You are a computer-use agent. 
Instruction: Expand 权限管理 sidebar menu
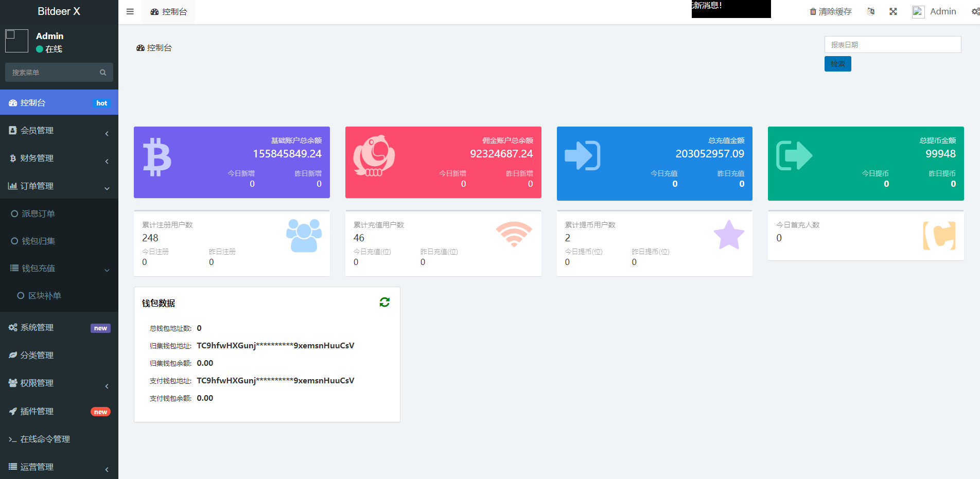[59, 383]
